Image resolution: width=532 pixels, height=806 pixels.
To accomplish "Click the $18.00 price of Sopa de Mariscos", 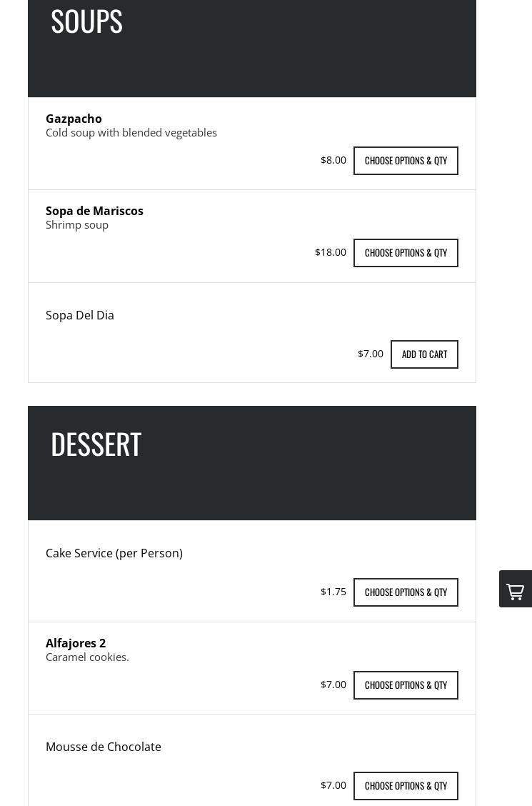I will [x=331, y=252].
